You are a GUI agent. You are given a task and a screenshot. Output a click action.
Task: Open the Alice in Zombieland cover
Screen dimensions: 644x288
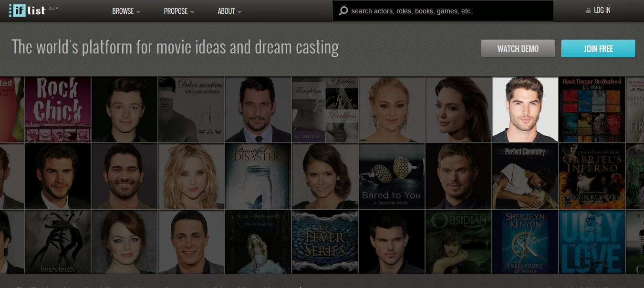coord(258,242)
